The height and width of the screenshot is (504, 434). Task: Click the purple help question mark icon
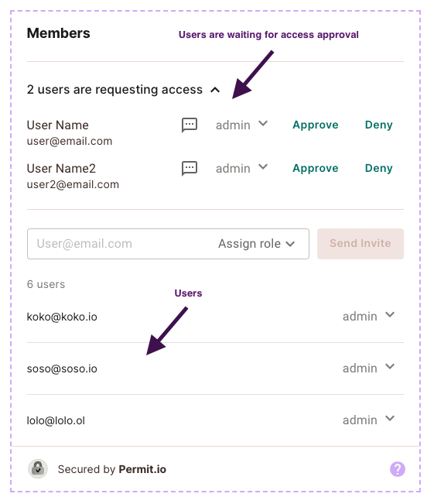point(398,469)
